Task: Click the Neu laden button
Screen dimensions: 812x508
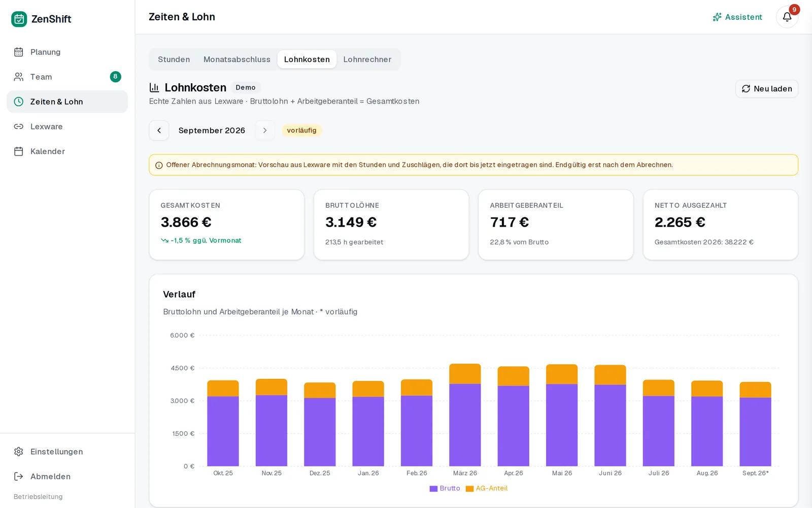Action: click(767, 89)
